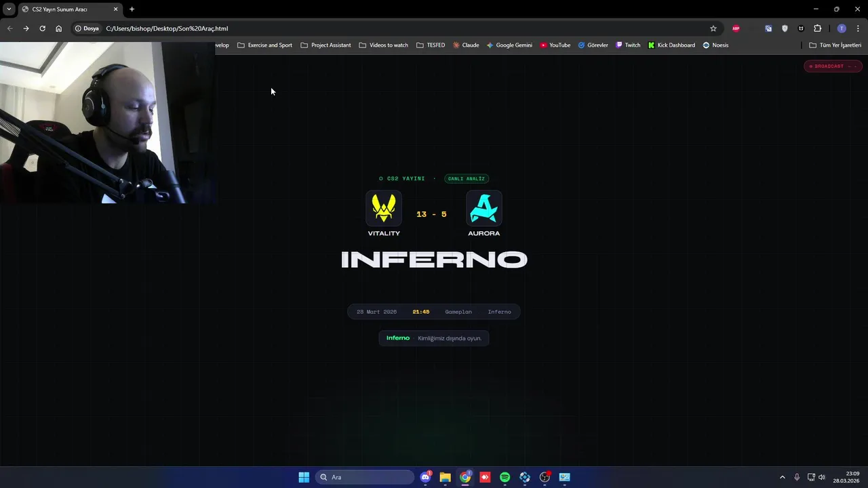Open the 23:09 clock and calendar
This screenshot has height=488, width=868.
click(846, 477)
